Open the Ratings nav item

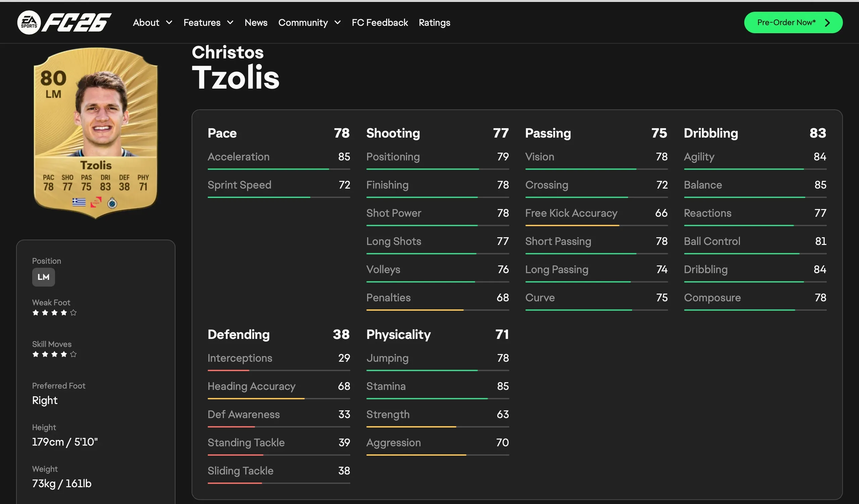coord(434,22)
